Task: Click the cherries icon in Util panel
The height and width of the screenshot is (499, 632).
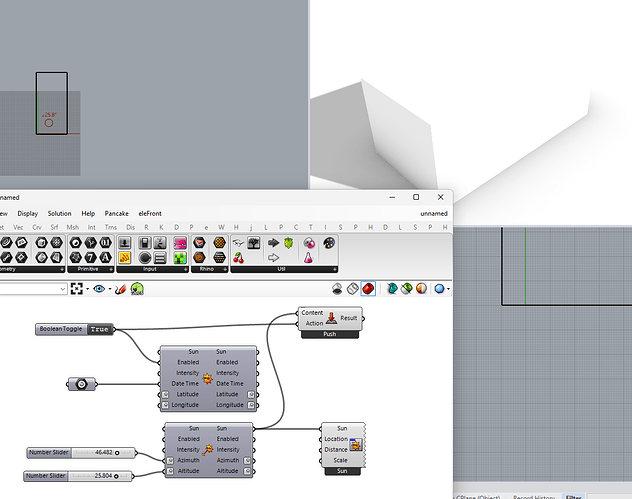Action: tap(239, 258)
